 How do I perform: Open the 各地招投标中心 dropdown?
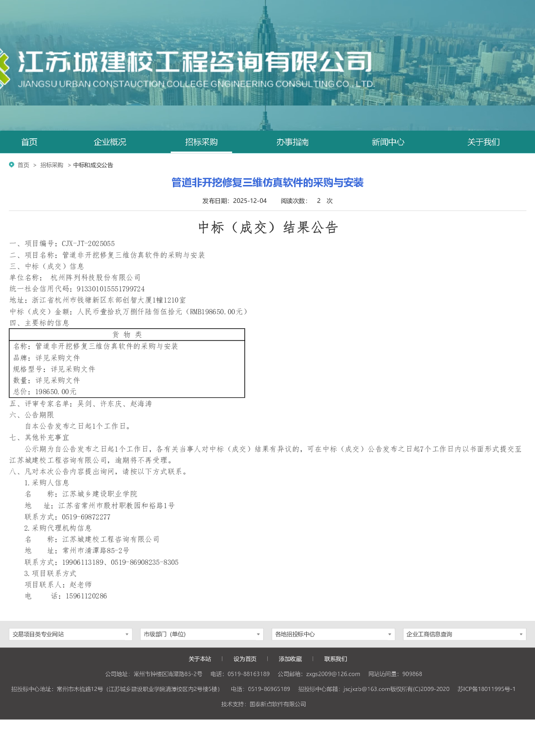[x=333, y=634]
